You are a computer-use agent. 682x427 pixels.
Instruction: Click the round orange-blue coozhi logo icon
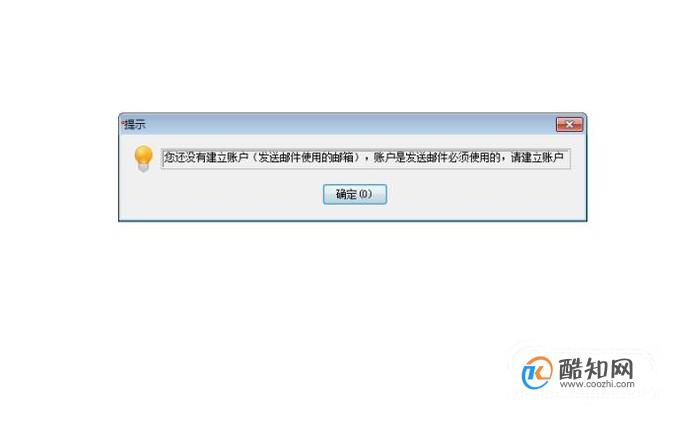(537, 373)
